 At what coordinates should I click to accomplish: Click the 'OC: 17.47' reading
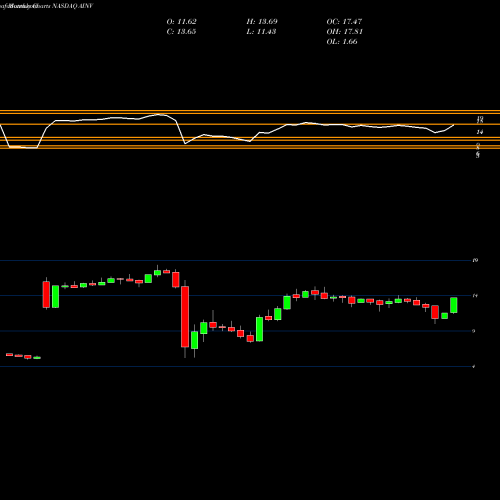click(x=344, y=22)
